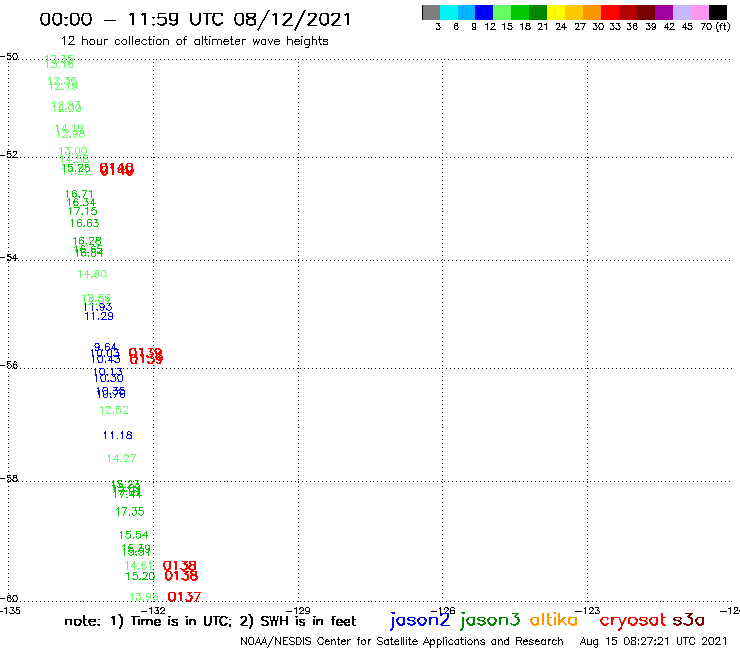Click the -50 latitude axis label
This screenshot has width=740, height=650.
(9, 57)
